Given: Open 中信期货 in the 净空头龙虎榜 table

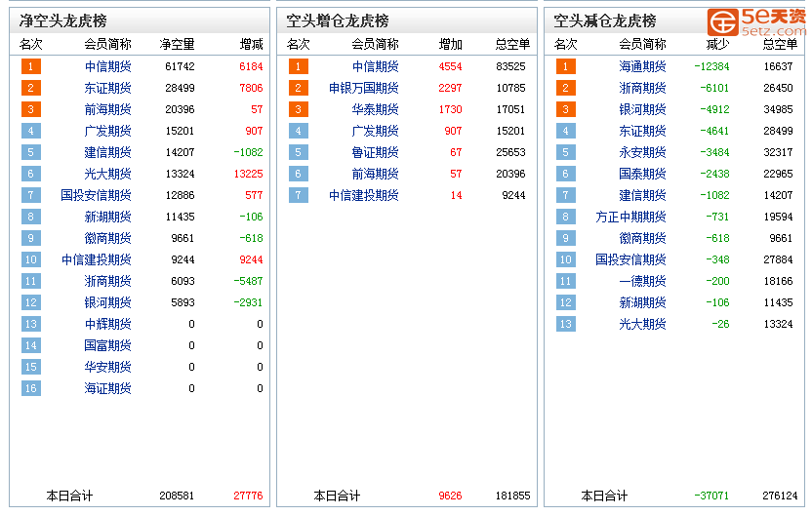Looking at the screenshot, I should point(107,66).
